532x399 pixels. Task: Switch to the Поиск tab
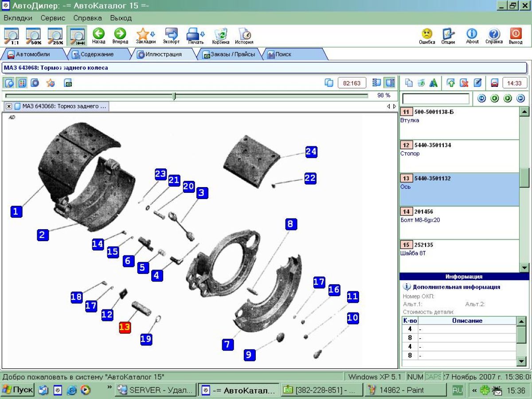(x=293, y=55)
